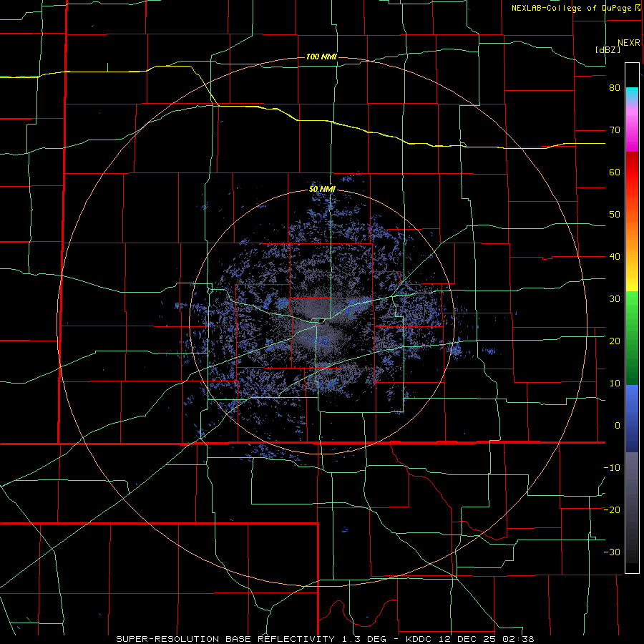
Task: Click the [dBZ] units label
Action: coord(608,49)
